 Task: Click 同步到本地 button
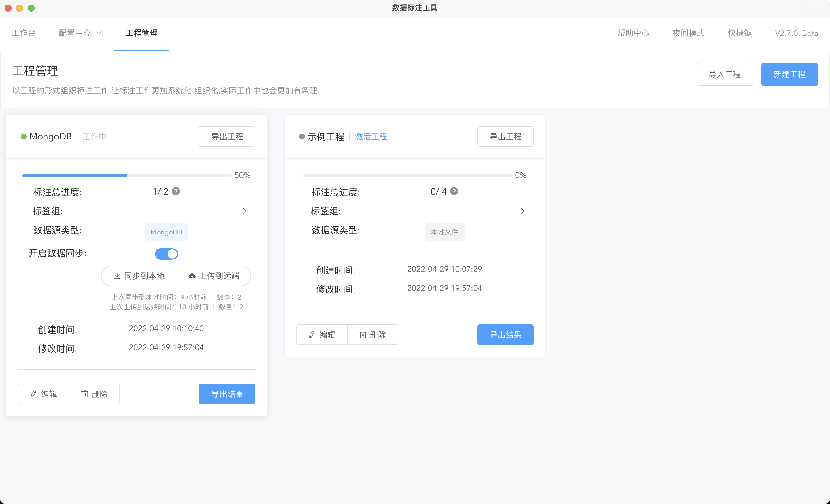(139, 276)
